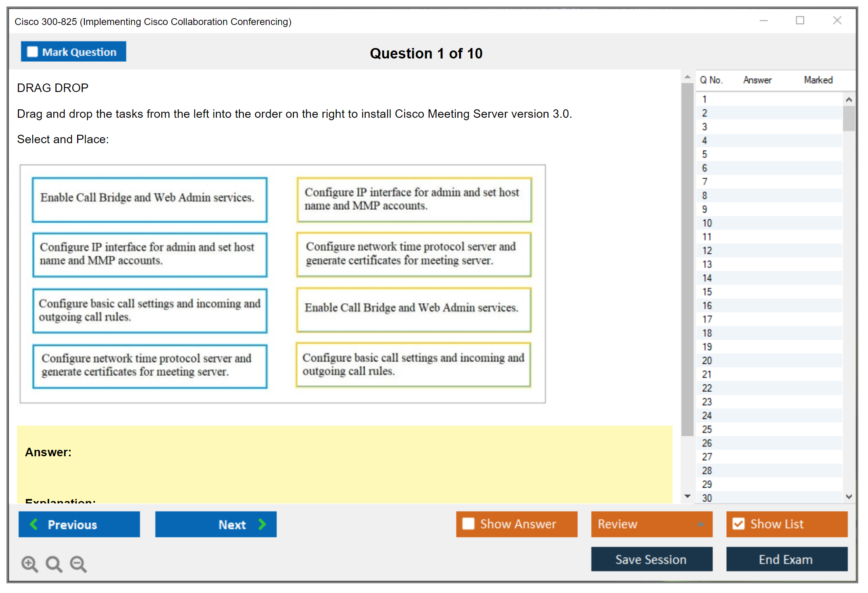
Task: Click the question pane scroll-up arrow
Action: (687, 77)
